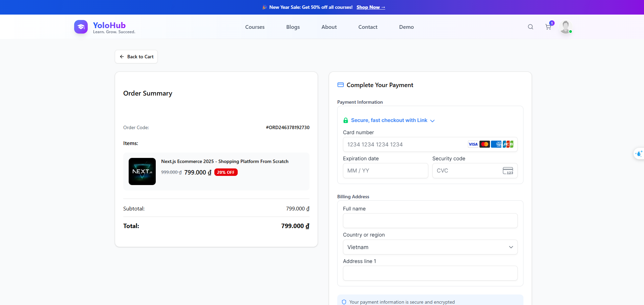Follow the Shop Now sale link
The image size is (644, 305).
(370, 7)
